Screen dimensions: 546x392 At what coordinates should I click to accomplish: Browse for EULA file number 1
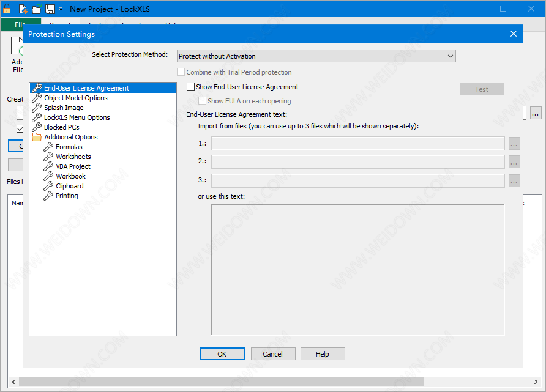point(514,143)
